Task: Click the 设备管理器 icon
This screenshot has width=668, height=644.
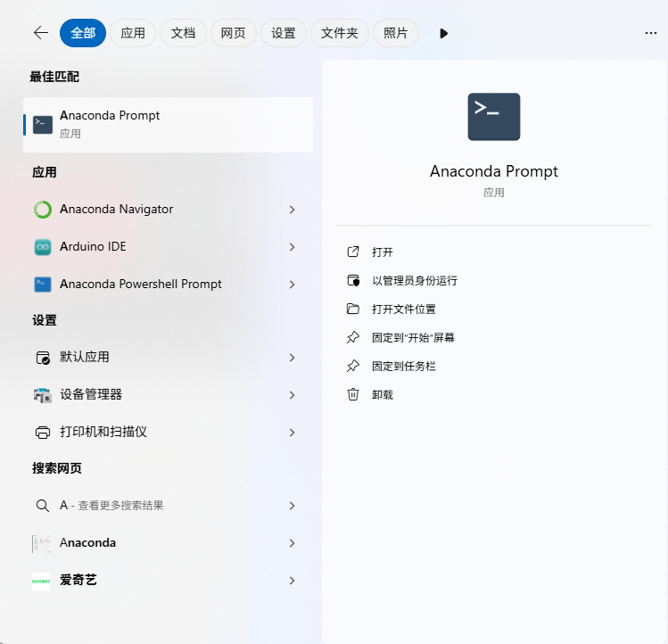Action: point(43,395)
